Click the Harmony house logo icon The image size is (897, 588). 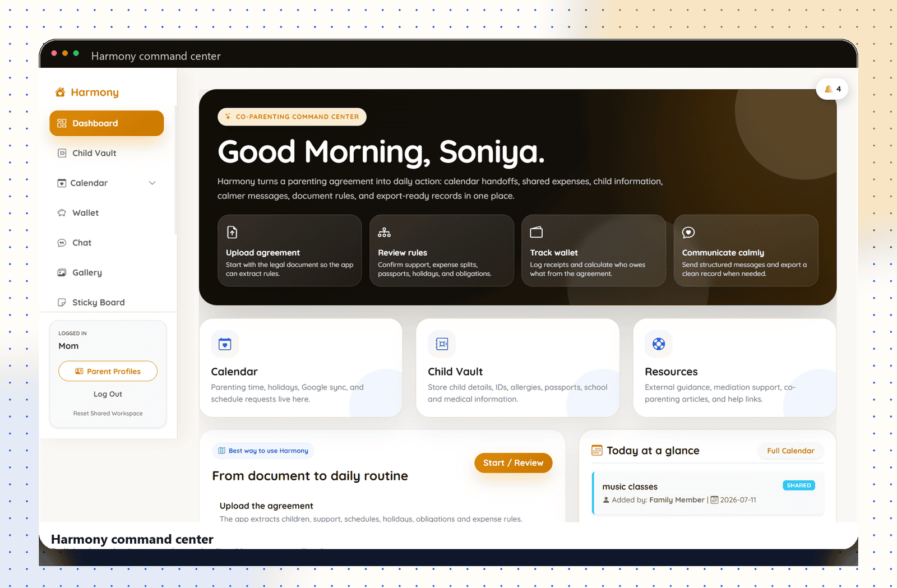click(x=60, y=92)
